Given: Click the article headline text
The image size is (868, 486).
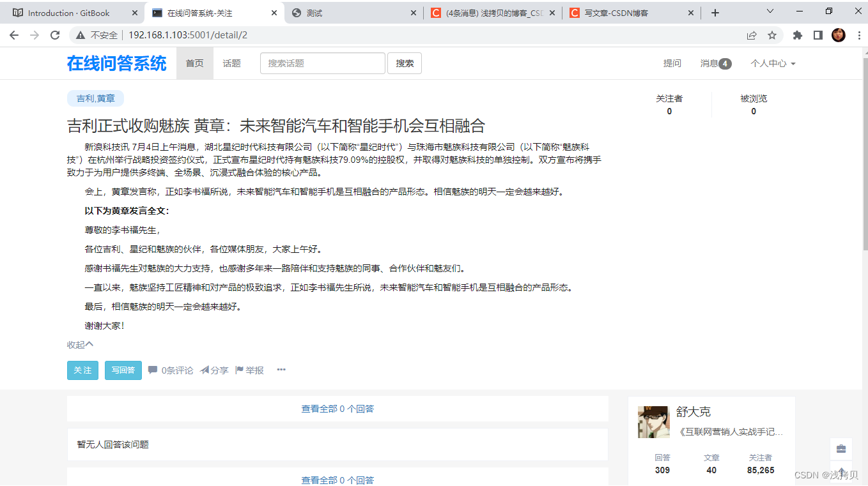Looking at the screenshot, I should point(276,125).
